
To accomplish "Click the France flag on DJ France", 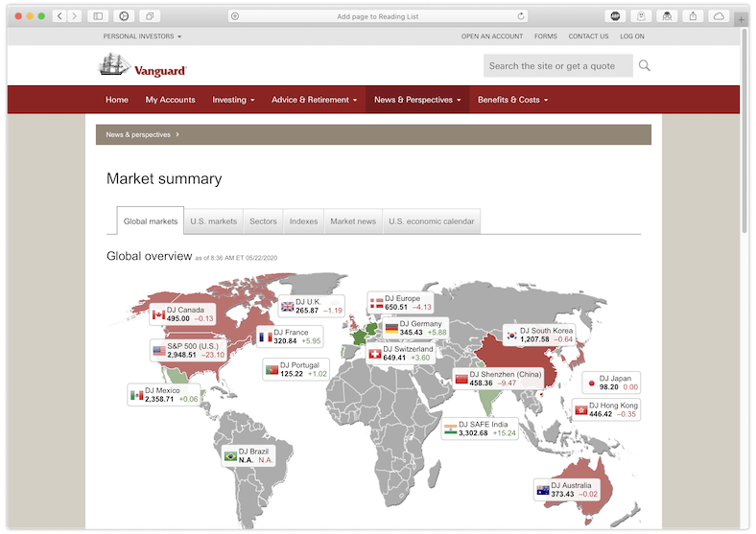I will pyautogui.click(x=266, y=337).
